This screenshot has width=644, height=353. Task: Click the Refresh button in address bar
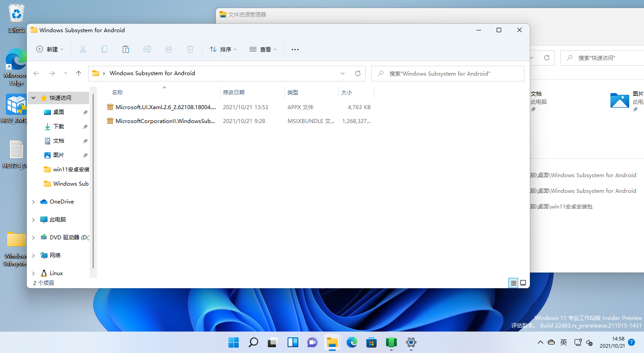point(358,73)
